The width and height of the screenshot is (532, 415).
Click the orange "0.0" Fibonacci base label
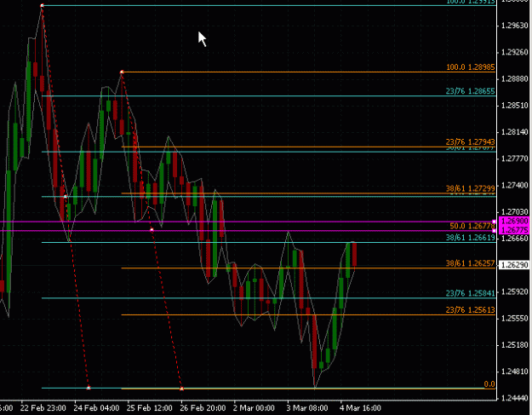(x=489, y=384)
